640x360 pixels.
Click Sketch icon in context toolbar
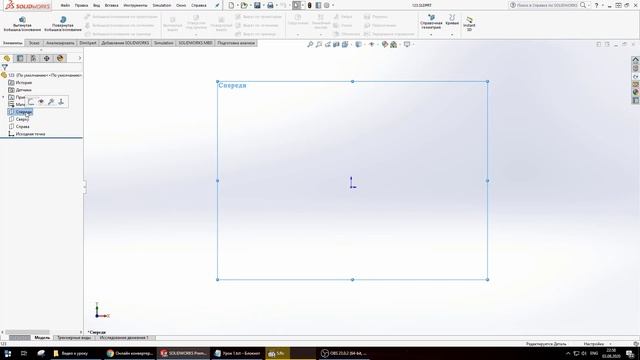coord(31,102)
